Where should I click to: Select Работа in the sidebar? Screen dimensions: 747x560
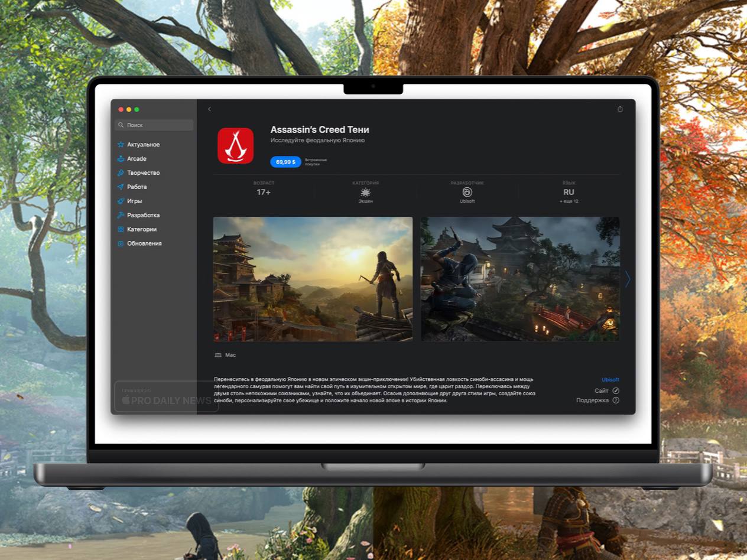coord(137,187)
